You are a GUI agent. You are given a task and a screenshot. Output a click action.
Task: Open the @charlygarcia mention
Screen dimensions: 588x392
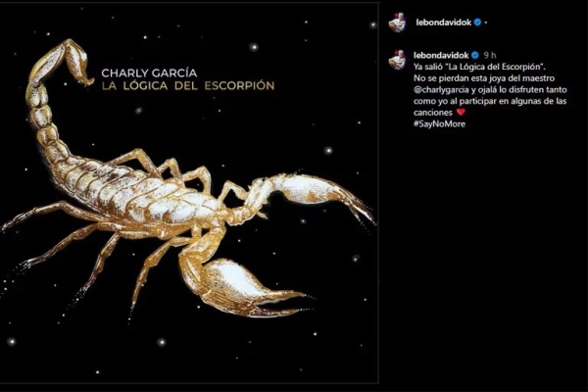coord(441,90)
